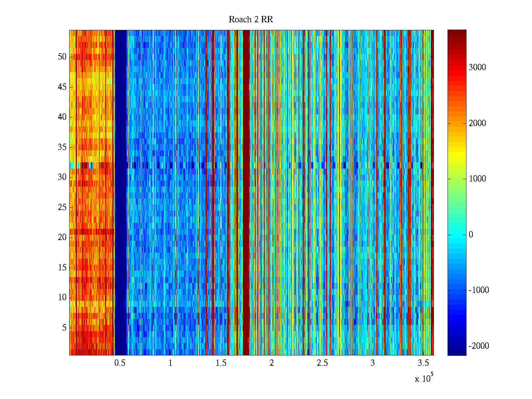Select the 2000 colorbar tick label
This screenshot has height=399, width=532.
tap(477, 123)
